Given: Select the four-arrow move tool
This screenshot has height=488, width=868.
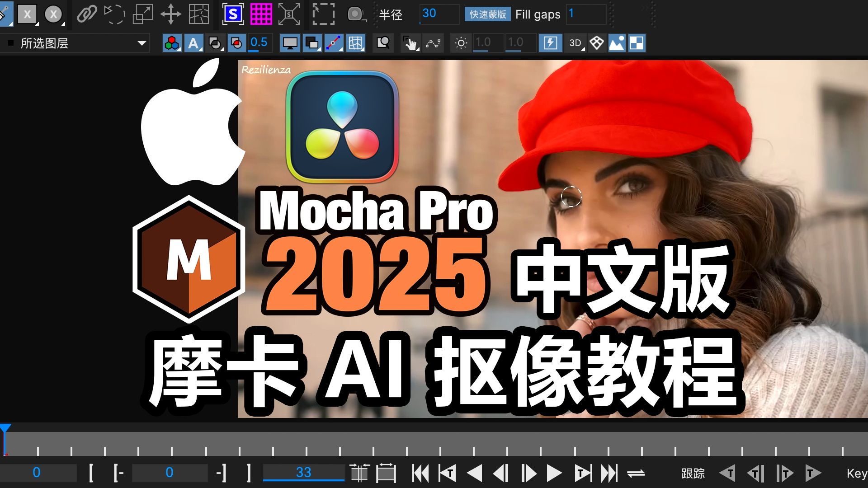Looking at the screenshot, I should tap(171, 14).
